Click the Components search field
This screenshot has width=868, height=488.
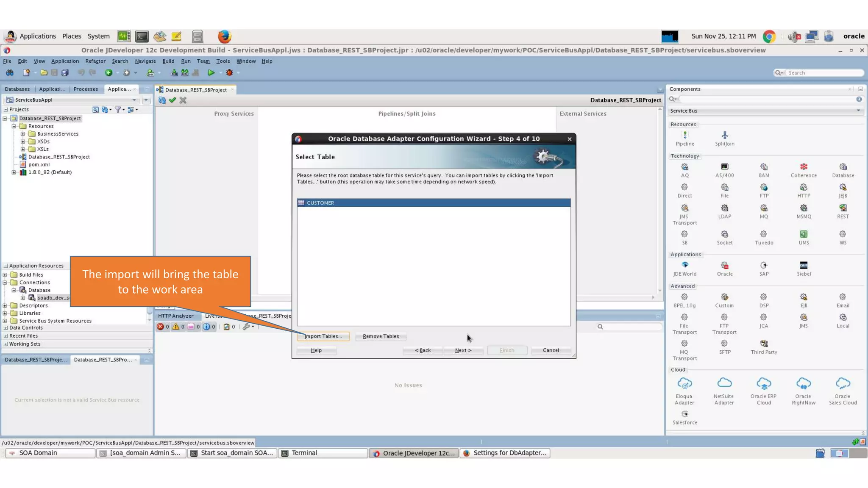767,99
